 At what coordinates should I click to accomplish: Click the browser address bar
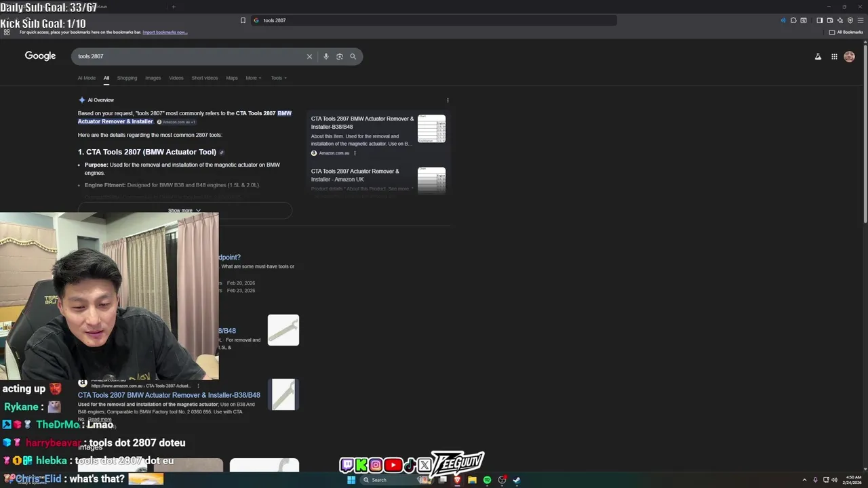(434, 20)
